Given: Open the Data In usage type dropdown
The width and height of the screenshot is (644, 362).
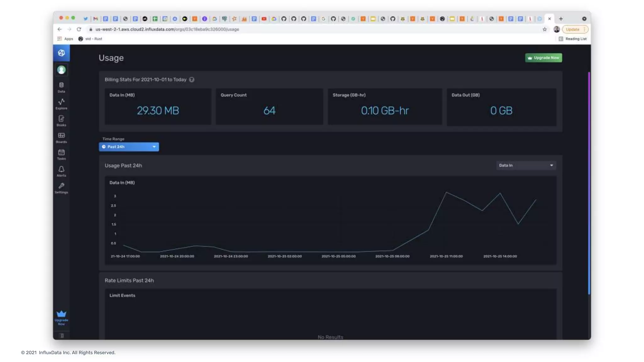Looking at the screenshot, I should coord(526,165).
